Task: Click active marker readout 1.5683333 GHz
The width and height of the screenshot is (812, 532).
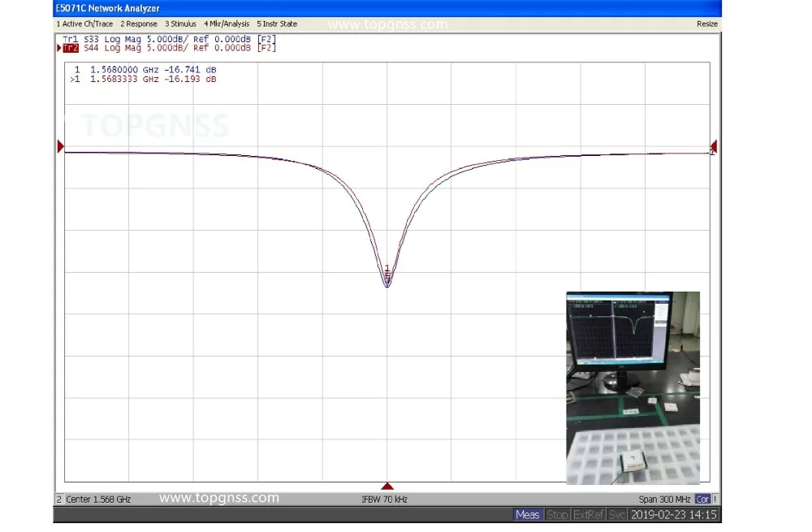Action: coord(143,80)
